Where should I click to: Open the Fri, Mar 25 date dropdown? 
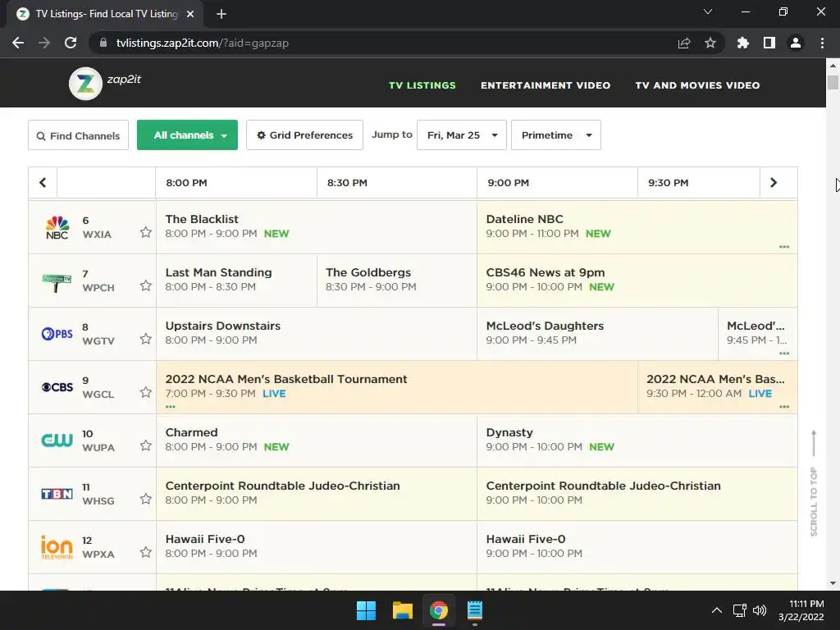pos(462,135)
